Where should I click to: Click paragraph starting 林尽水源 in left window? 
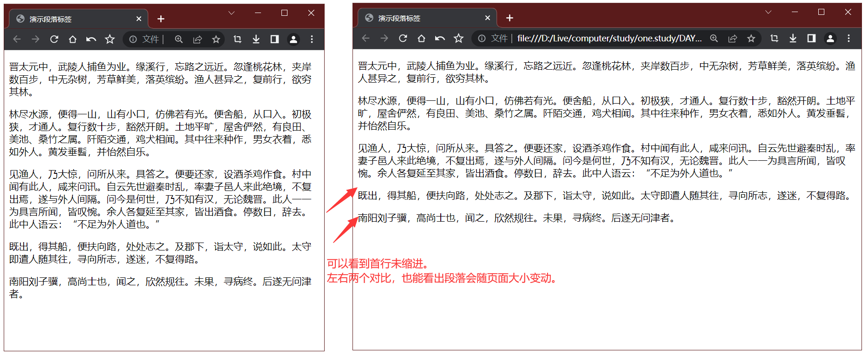[160, 133]
